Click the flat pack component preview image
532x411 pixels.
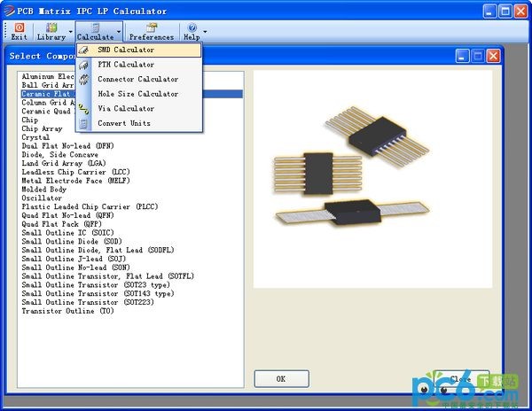coord(372,179)
